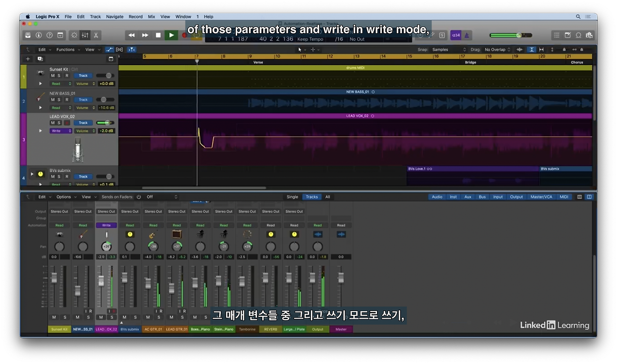Toggle the purple Count-in 1234 button
This screenshot has width=617, height=364.
pyautogui.click(x=456, y=35)
